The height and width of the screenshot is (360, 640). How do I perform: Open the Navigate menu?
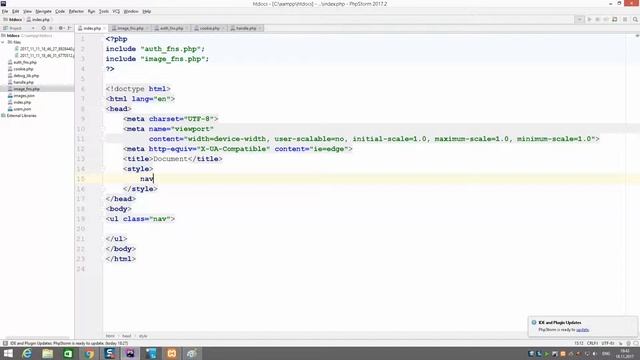pyautogui.click(x=43, y=11)
